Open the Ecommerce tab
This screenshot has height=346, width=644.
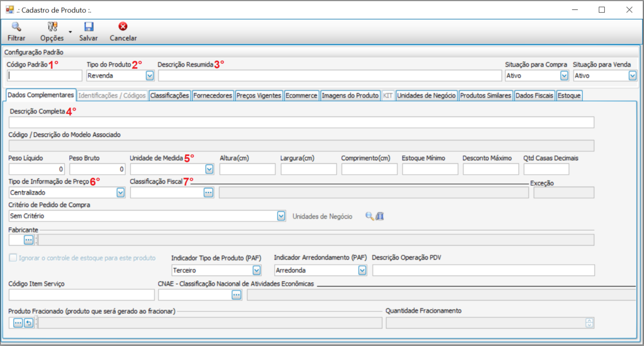tap(301, 95)
